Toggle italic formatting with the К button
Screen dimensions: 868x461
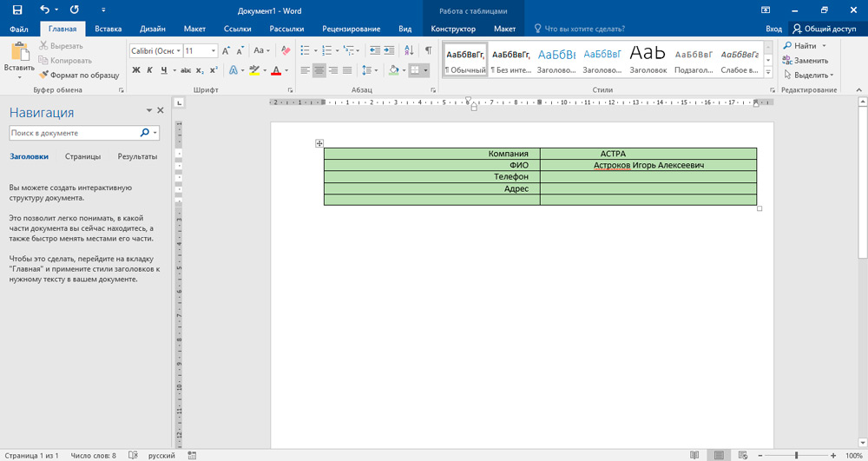(x=149, y=70)
